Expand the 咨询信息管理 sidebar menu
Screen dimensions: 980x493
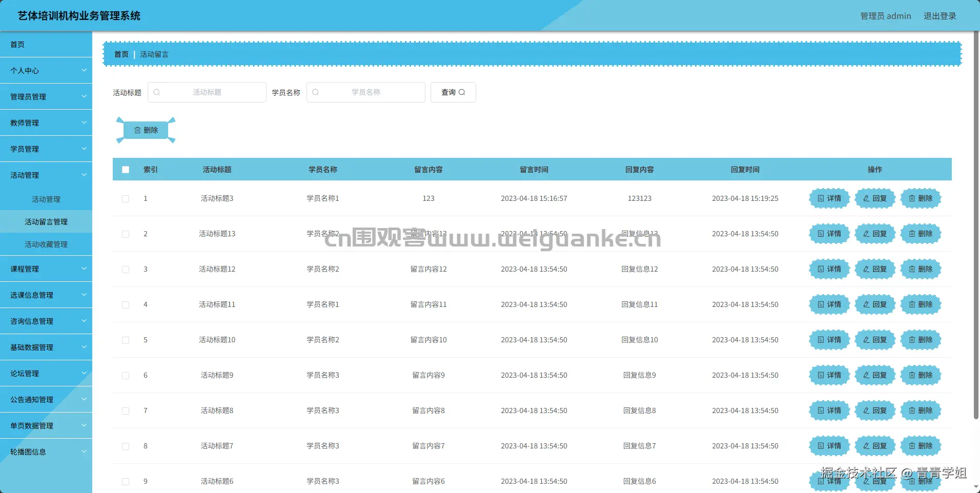coord(46,321)
